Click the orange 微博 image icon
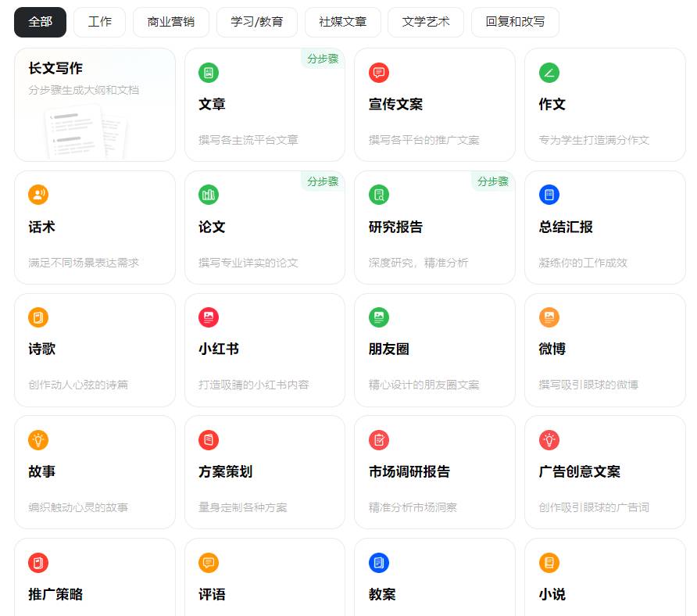The width and height of the screenshot is (697, 616). click(x=549, y=317)
